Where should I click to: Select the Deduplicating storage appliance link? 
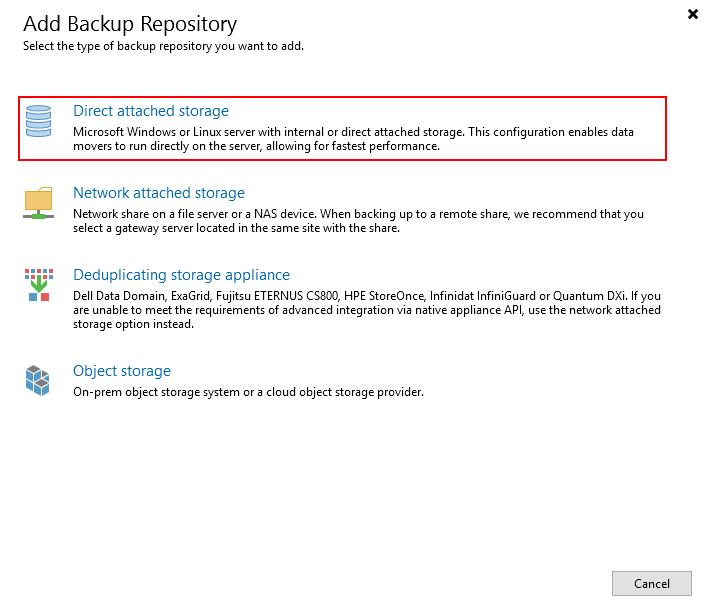click(182, 275)
